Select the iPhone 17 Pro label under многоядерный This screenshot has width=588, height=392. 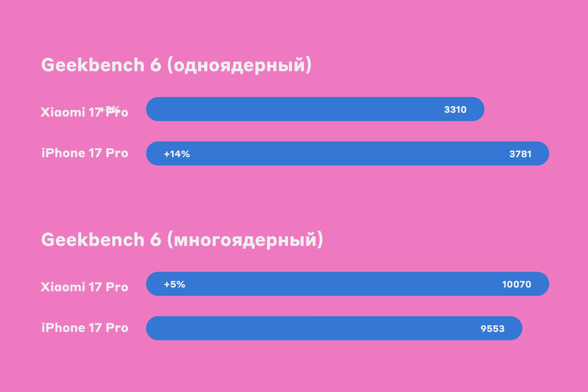point(85,328)
